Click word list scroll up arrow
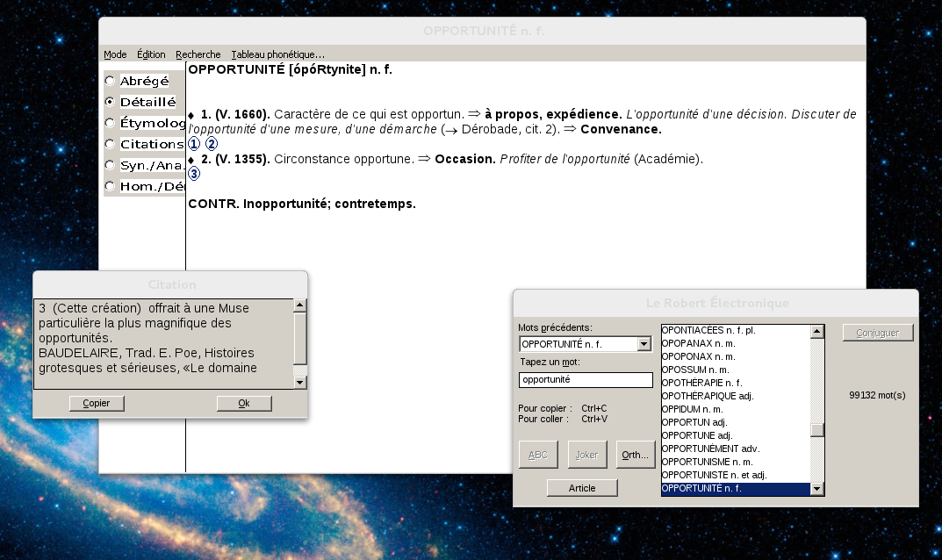 click(x=817, y=331)
